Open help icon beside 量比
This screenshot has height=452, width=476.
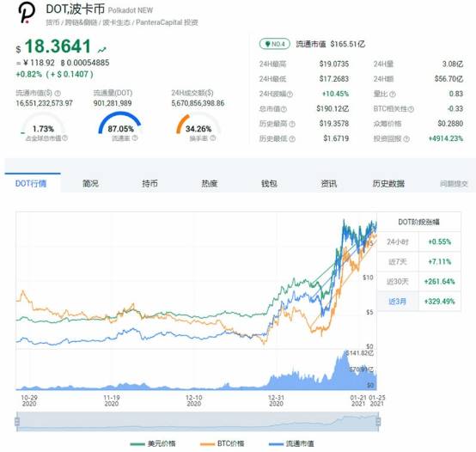click(x=393, y=95)
